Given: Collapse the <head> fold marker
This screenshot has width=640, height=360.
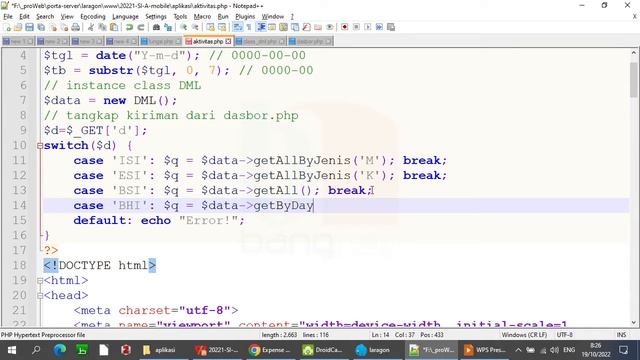Looking at the screenshot, I should click(40, 296).
